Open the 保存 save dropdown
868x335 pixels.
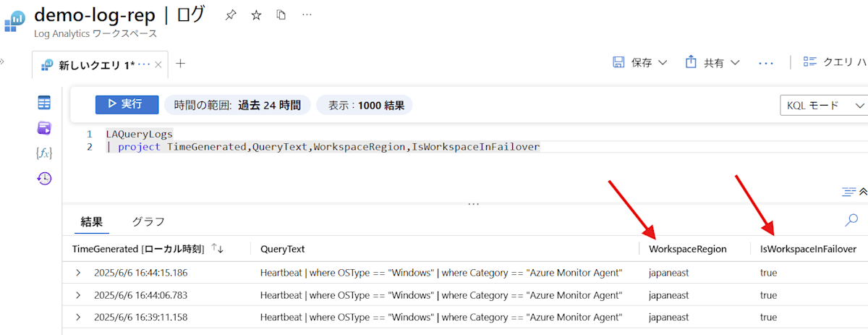[x=639, y=63]
